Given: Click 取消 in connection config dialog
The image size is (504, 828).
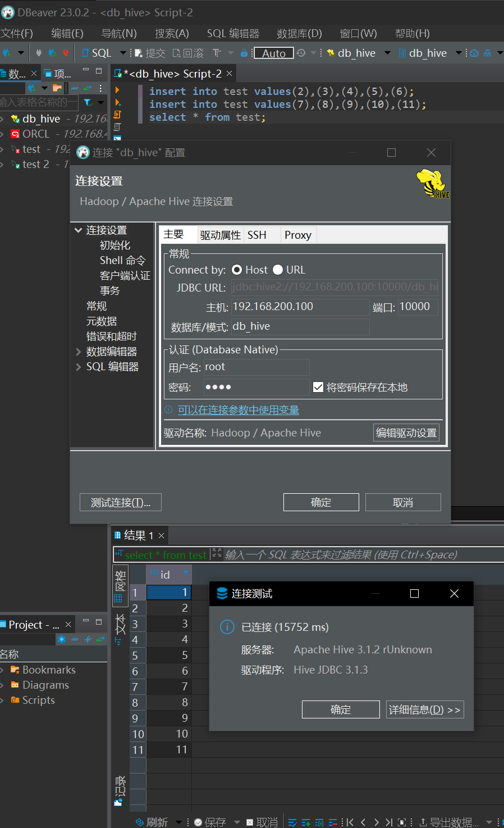Looking at the screenshot, I should click(403, 502).
